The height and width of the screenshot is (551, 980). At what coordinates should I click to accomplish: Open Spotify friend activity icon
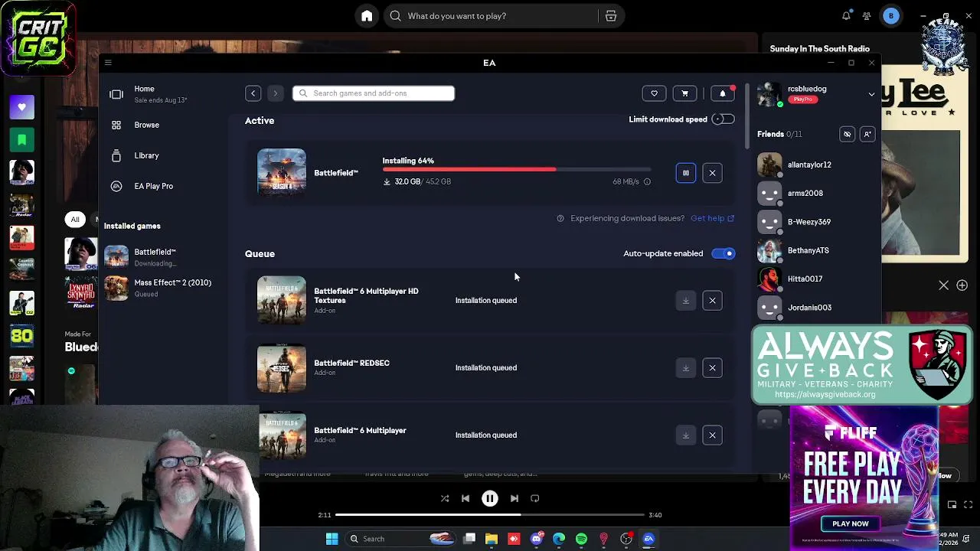[867, 16]
